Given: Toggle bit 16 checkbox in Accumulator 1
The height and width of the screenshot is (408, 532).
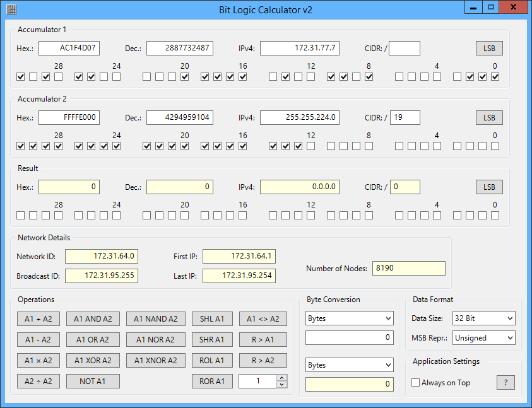Looking at the screenshot, I should point(242,77).
